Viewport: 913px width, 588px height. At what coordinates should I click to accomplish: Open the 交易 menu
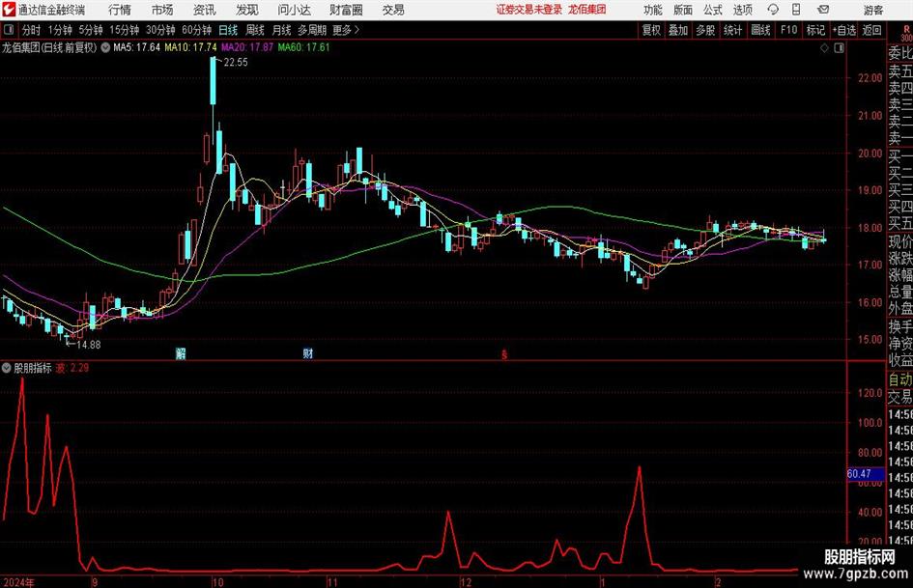[x=393, y=10]
